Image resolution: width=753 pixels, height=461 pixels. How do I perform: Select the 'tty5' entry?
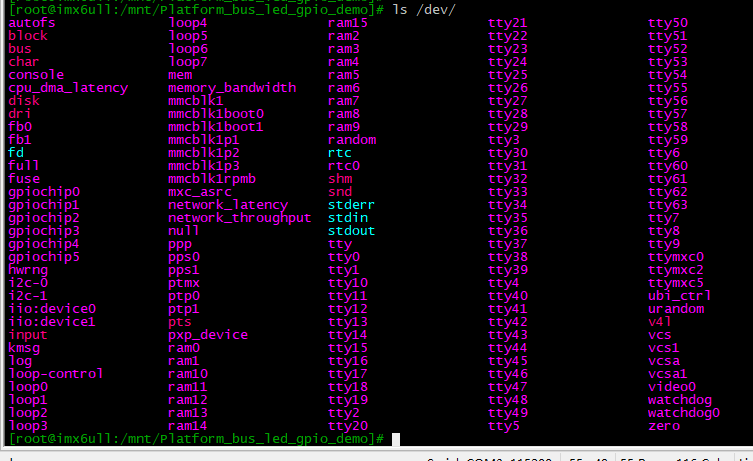[x=504, y=425]
